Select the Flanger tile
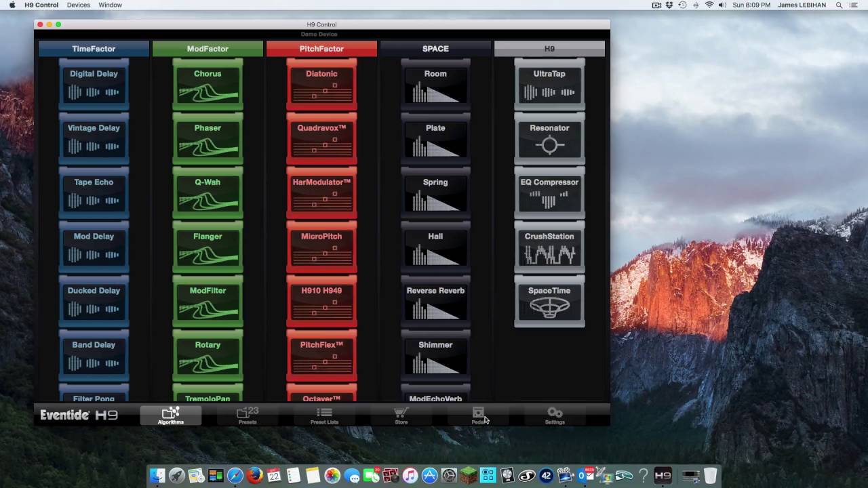The width and height of the screenshot is (868, 488). pos(208,247)
